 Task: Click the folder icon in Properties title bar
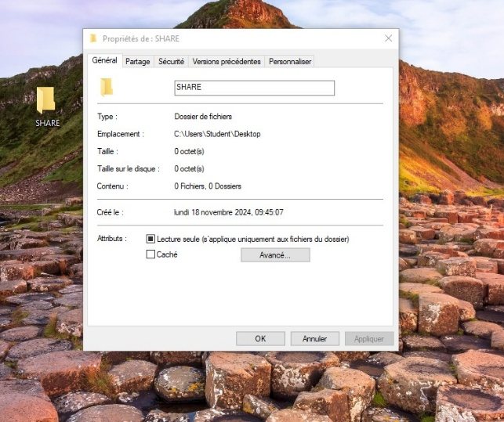(x=93, y=38)
